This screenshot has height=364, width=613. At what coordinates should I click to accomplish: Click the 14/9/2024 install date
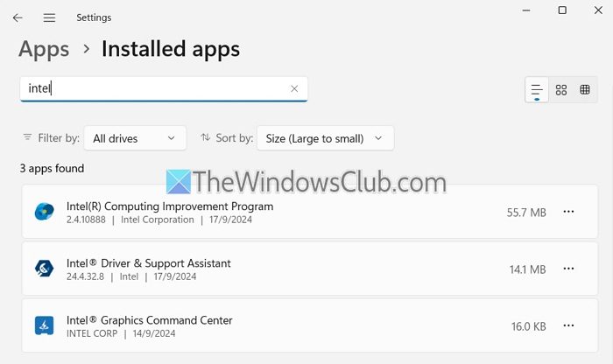[x=154, y=334]
